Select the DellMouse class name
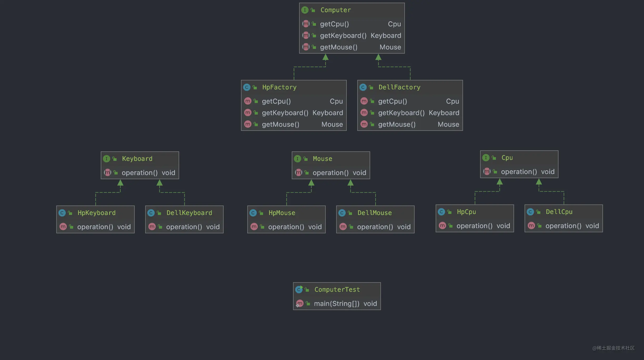This screenshot has width=644, height=360. (375, 213)
